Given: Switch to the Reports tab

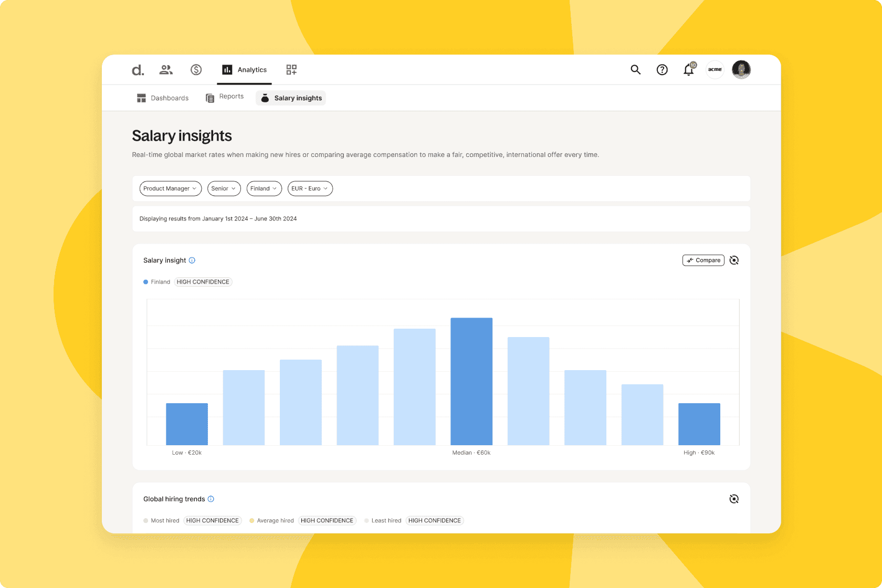Looking at the screenshot, I should 225,97.
